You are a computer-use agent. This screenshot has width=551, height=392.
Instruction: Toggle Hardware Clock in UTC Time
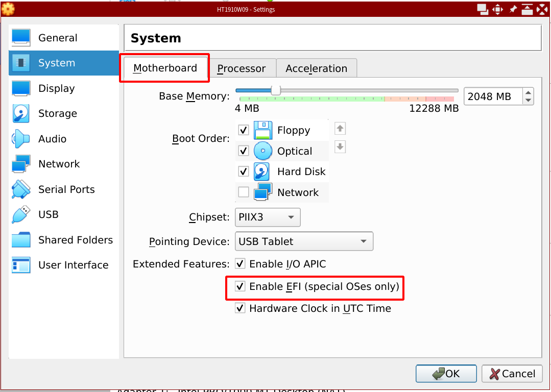pos(240,308)
